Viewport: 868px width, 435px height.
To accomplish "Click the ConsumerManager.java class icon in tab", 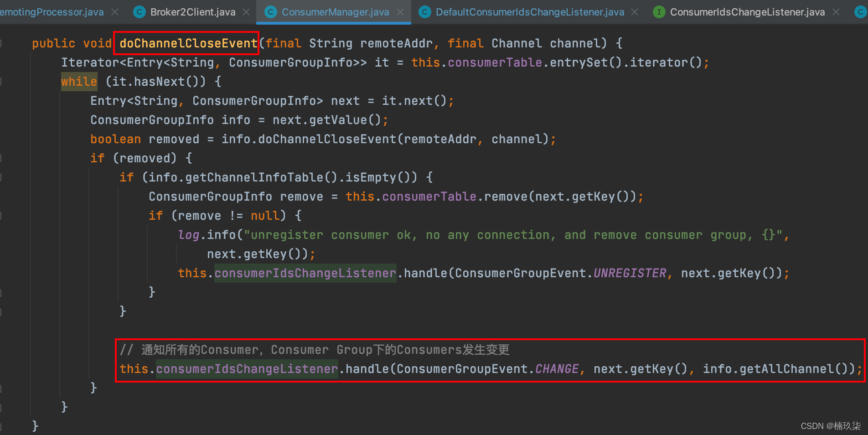I will (270, 12).
